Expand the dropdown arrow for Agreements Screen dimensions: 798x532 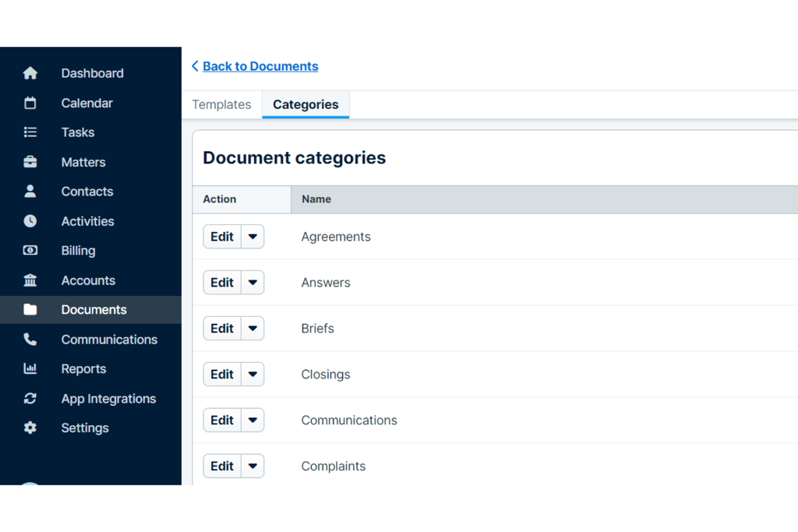coord(252,237)
